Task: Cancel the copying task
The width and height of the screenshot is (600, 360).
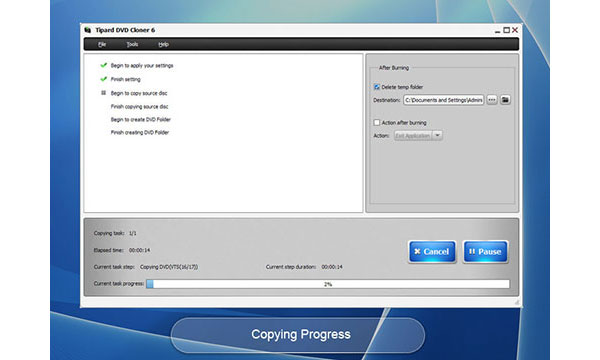Action: (432, 251)
